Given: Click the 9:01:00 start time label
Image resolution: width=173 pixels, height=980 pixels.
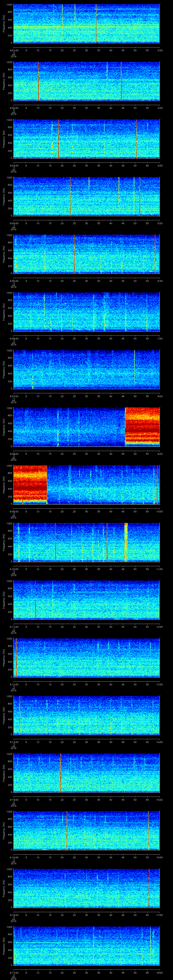Looking at the screenshot, I should (x=14, y=50).
